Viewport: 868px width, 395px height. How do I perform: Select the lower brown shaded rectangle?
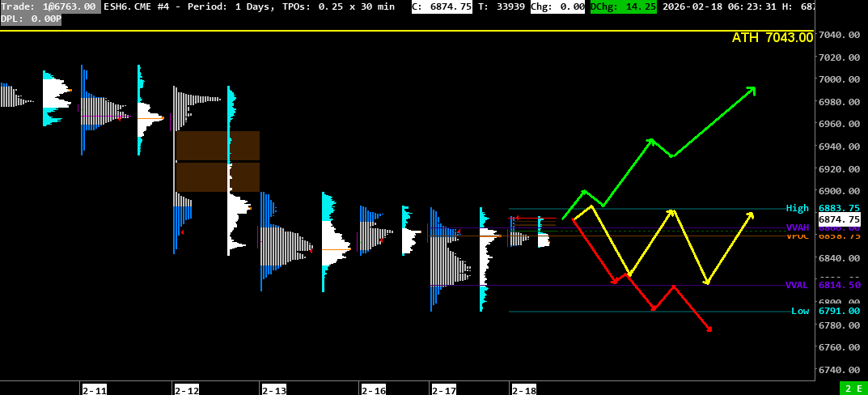218,177
